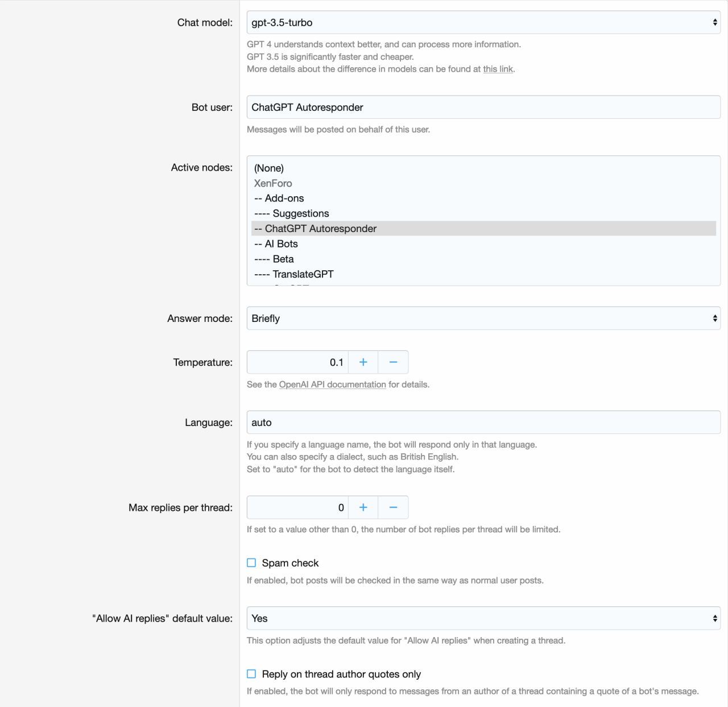Increase Max replies per thread value
728x707 pixels.
coord(363,507)
